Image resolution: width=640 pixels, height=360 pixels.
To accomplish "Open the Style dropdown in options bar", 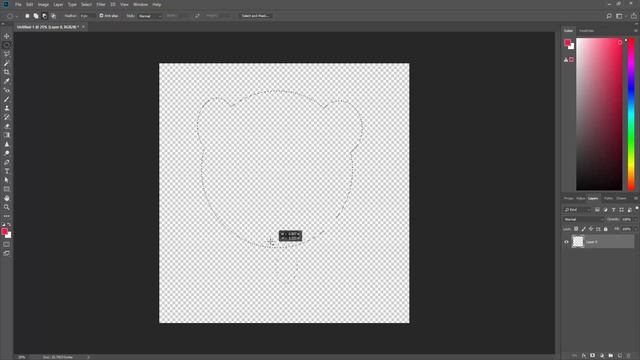I will point(150,16).
